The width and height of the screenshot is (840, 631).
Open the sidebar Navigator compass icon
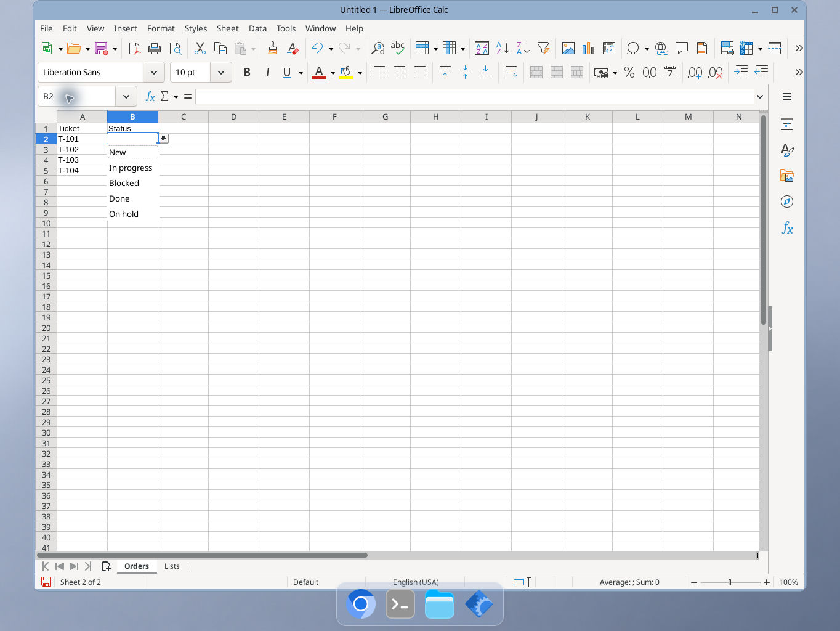click(787, 202)
